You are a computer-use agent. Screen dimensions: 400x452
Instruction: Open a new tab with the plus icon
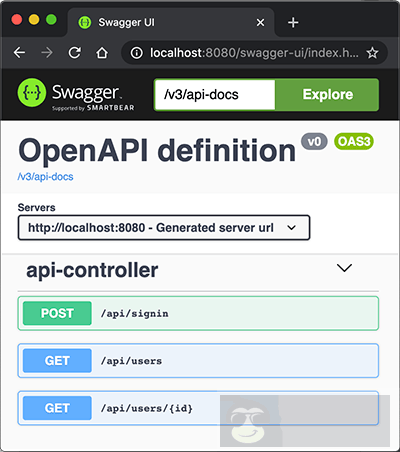[293, 22]
